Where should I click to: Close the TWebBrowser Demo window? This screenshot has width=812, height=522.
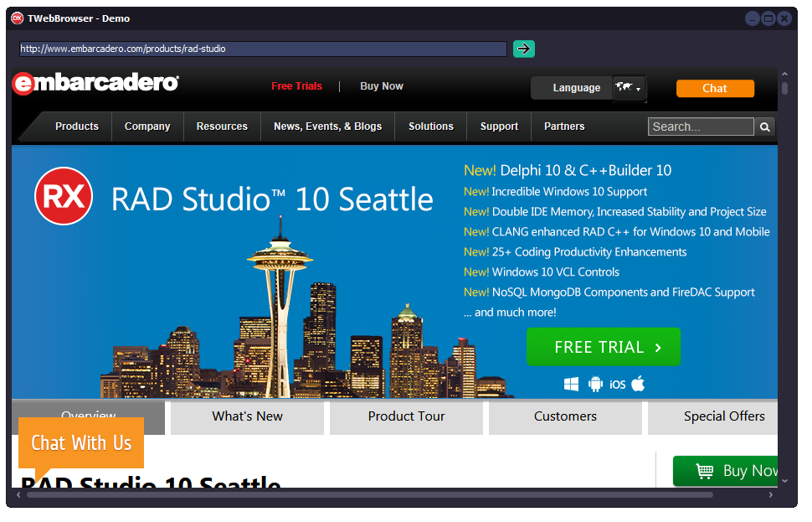click(784, 18)
